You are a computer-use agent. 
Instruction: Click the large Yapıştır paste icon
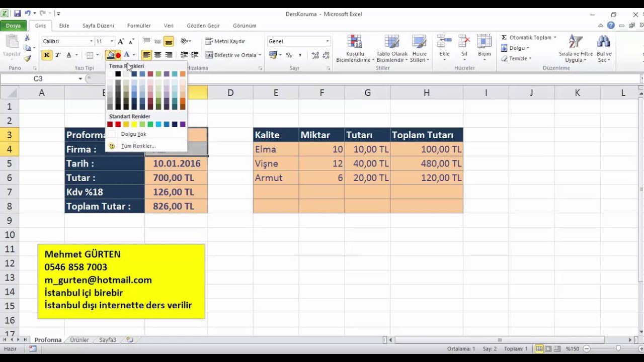click(11, 42)
